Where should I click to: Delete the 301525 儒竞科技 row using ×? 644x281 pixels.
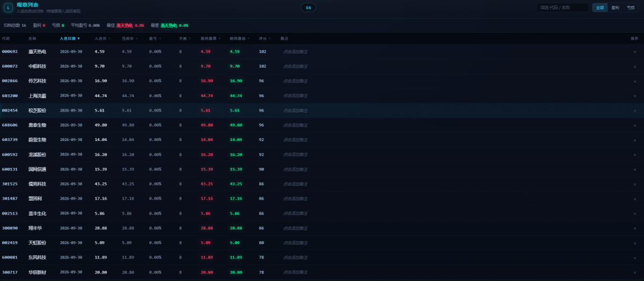click(x=635, y=184)
